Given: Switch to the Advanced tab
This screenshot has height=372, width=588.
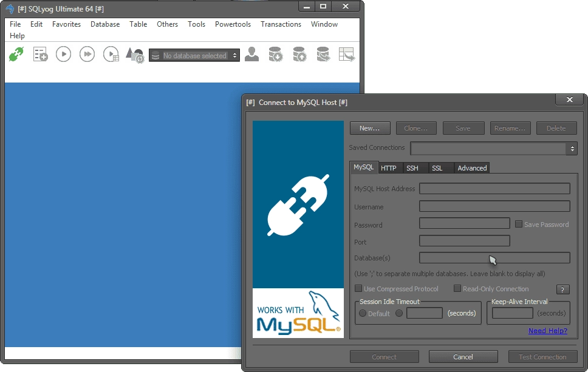Looking at the screenshot, I should (x=472, y=168).
